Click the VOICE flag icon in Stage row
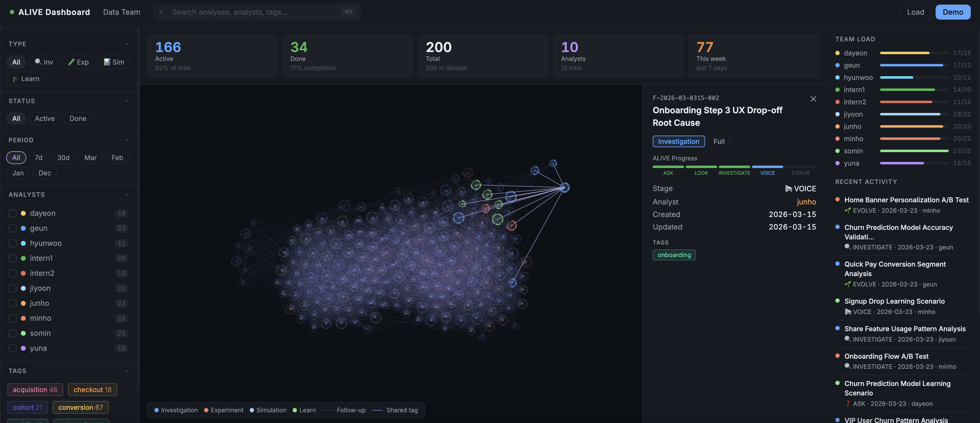 pyautogui.click(x=789, y=188)
